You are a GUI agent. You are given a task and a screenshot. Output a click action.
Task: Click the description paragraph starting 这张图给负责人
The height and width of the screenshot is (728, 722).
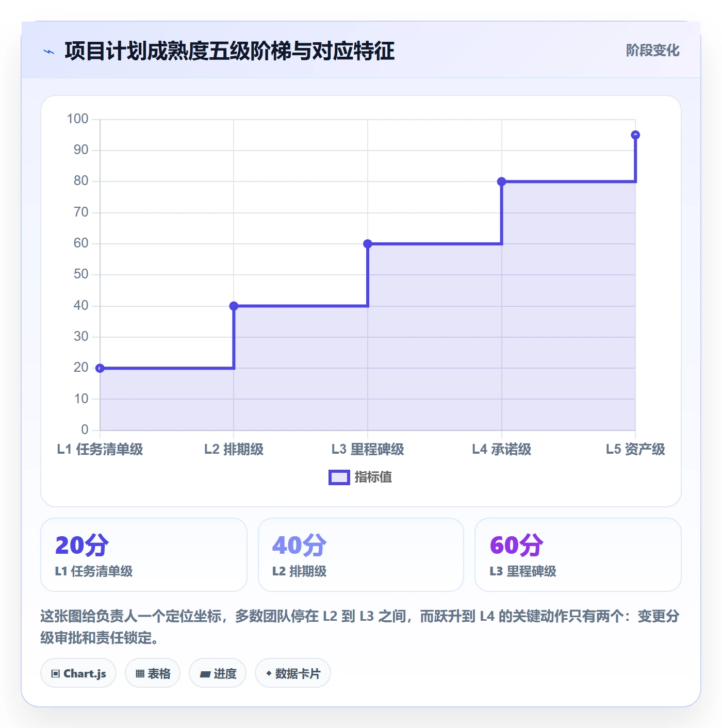(360, 627)
